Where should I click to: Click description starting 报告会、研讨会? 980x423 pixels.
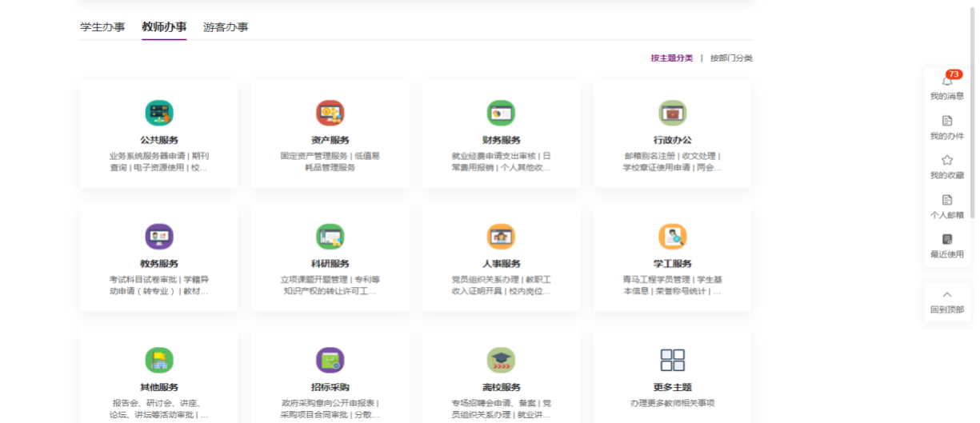coord(158,409)
